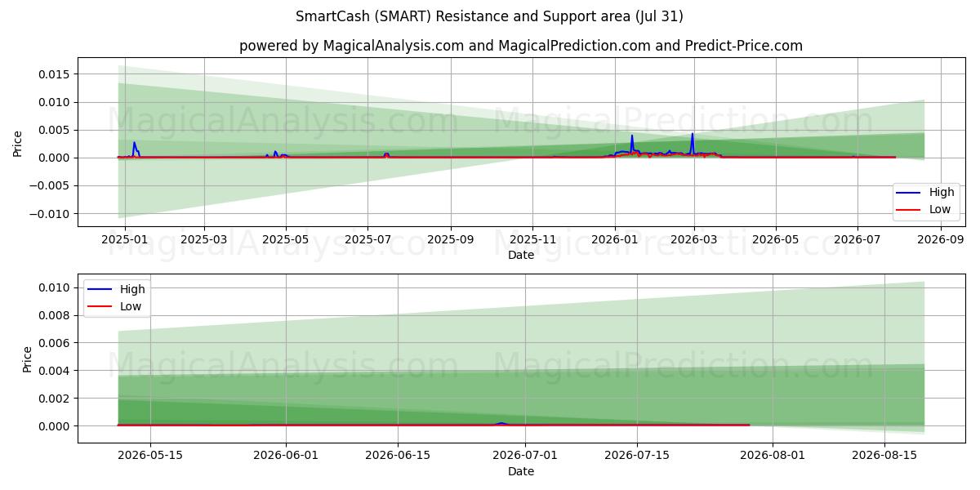Click 'Low' in the bottom chart legend
This screenshot has height=490, width=980.
(x=131, y=306)
